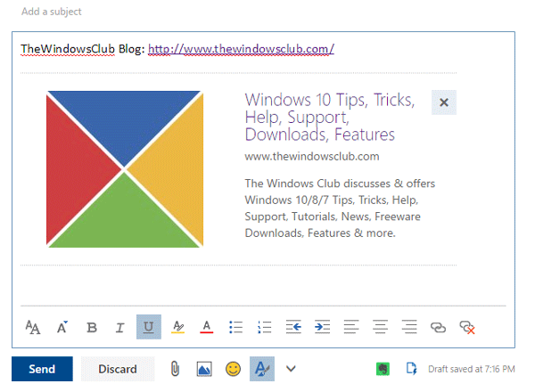Click the grow font superscript icon
This screenshot has width=535, height=392.
point(62,327)
